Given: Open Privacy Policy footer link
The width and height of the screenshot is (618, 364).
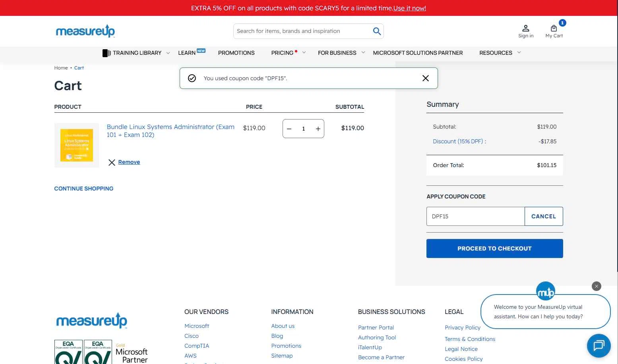Looking at the screenshot, I should click(463, 327).
